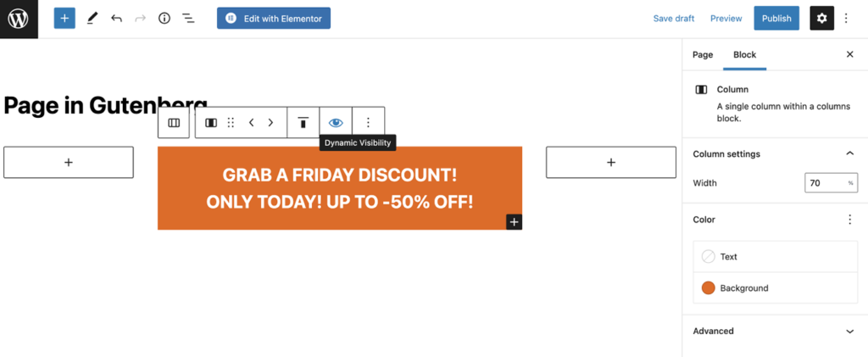Collapse the Column settings section
Screen dimensions: 868x357
point(850,153)
